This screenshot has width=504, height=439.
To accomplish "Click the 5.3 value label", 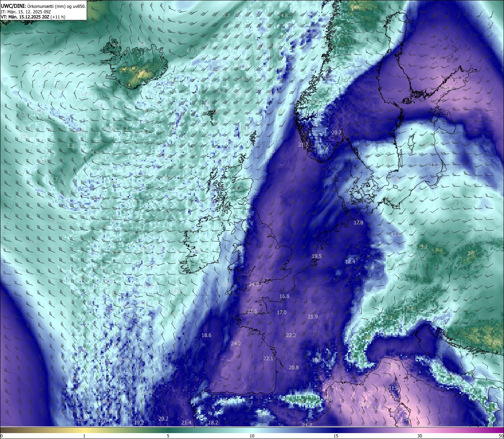I will click(70, 146).
